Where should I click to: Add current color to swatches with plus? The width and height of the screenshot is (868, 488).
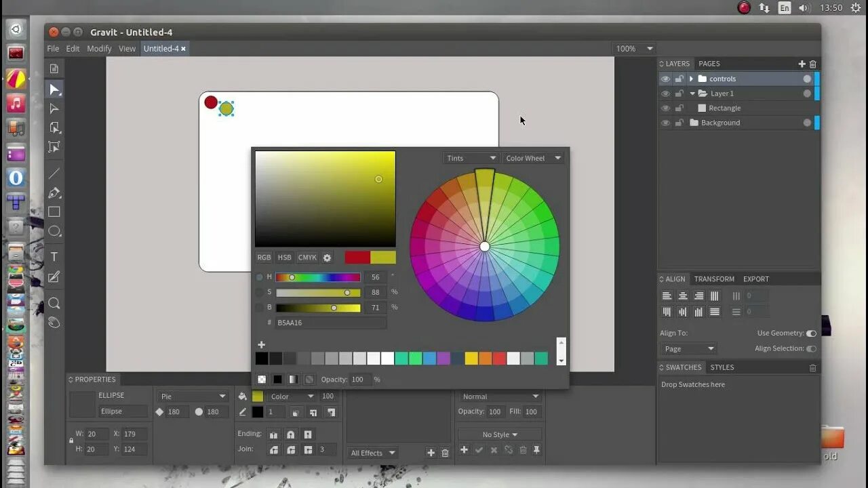coord(261,345)
